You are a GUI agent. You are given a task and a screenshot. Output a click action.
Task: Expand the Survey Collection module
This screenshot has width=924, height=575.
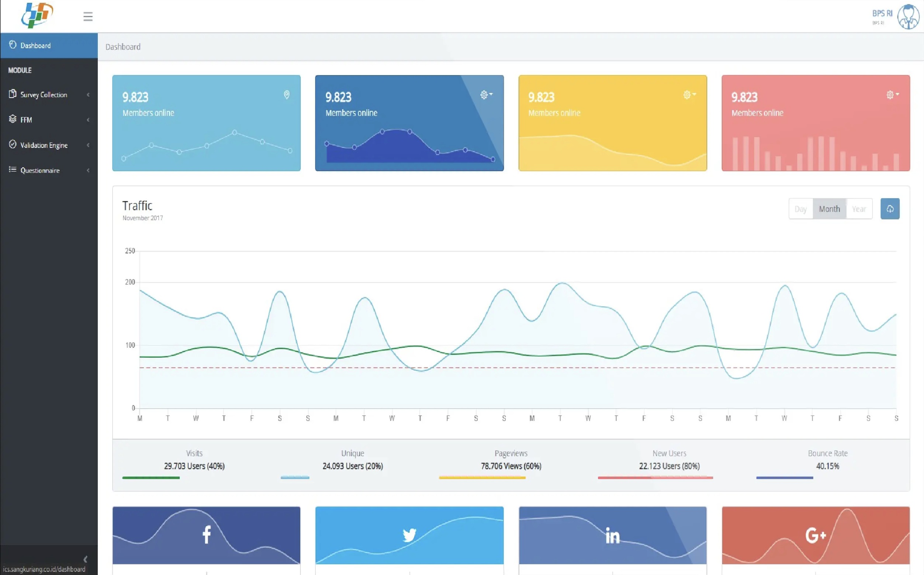click(49, 95)
